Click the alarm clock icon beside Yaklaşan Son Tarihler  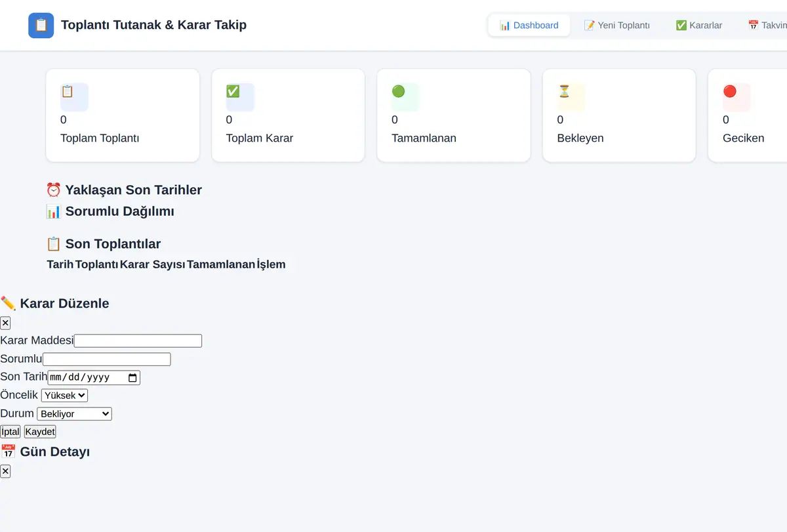(53, 190)
